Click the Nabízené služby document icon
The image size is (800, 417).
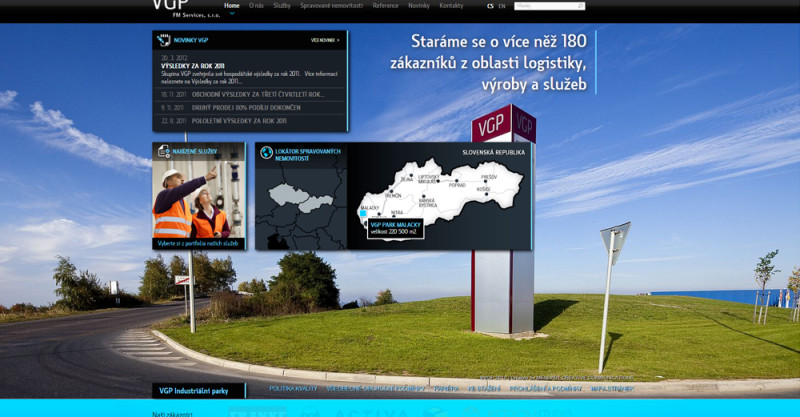click(x=164, y=151)
